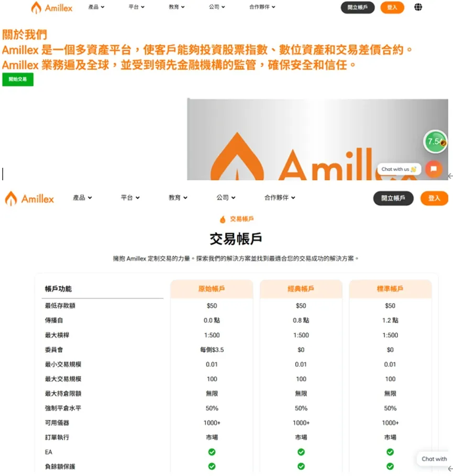Open 產品 dropdown on trading accounts page

pyautogui.click(x=82, y=198)
